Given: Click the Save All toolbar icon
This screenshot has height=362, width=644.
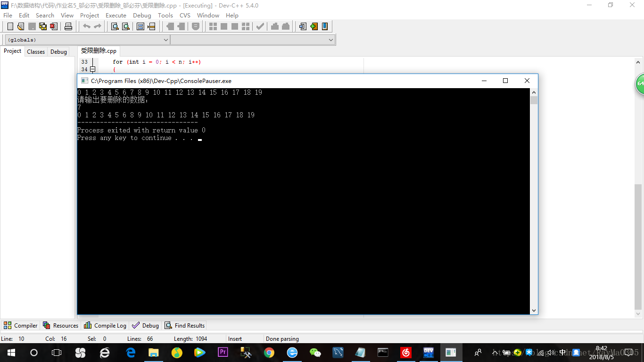Looking at the screenshot, I should click(x=43, y=26).
